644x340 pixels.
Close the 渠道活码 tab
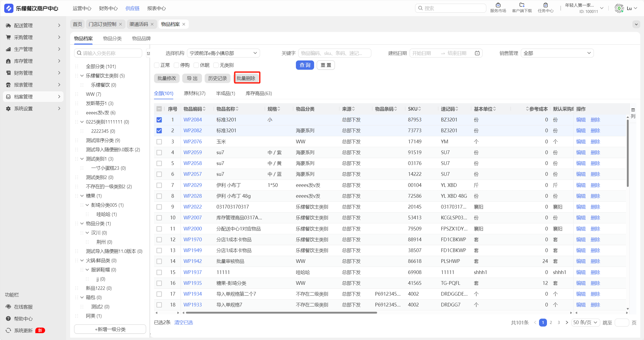pos(152,24)
